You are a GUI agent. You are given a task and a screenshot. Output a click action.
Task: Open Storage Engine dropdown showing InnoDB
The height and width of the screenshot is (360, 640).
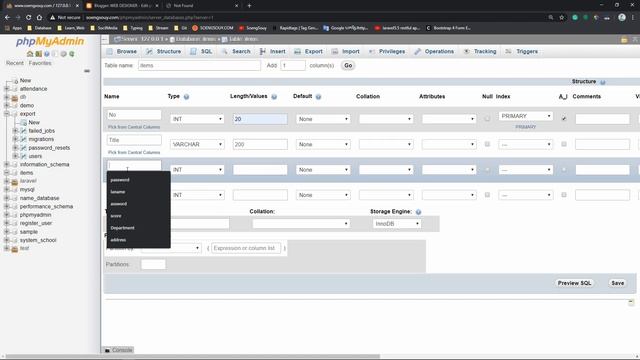coord(396,224)
